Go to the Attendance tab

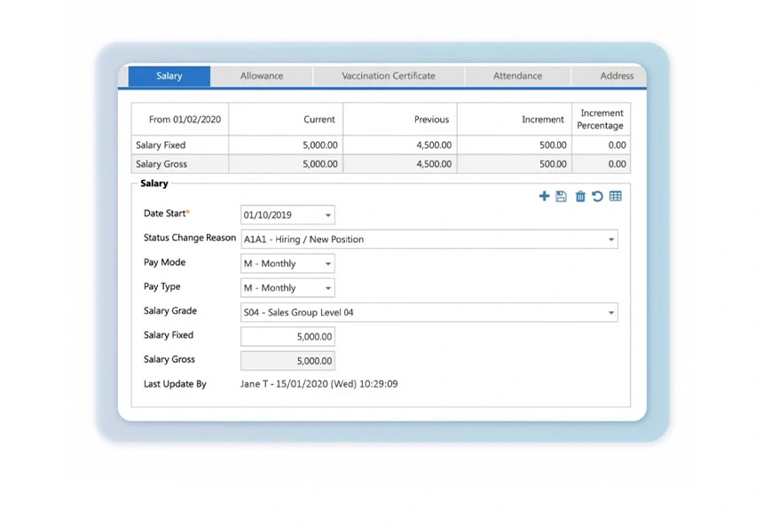click(517, 76)
